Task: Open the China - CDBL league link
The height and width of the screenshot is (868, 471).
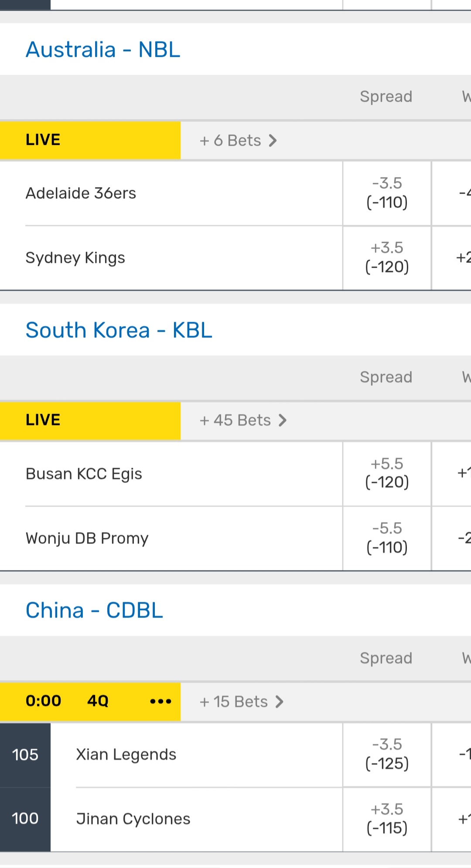Action: pos(94,610)
